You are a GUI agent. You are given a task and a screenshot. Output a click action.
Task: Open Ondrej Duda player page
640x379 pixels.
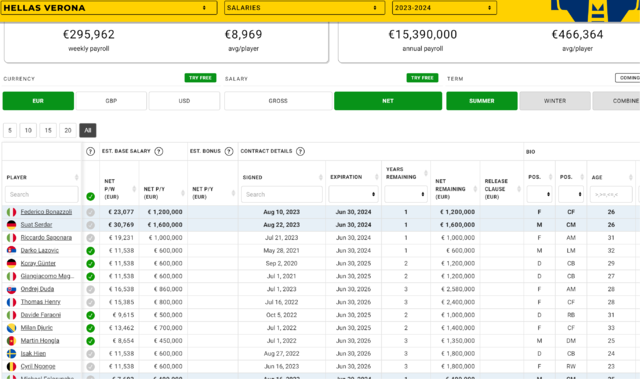click(37, 289)
